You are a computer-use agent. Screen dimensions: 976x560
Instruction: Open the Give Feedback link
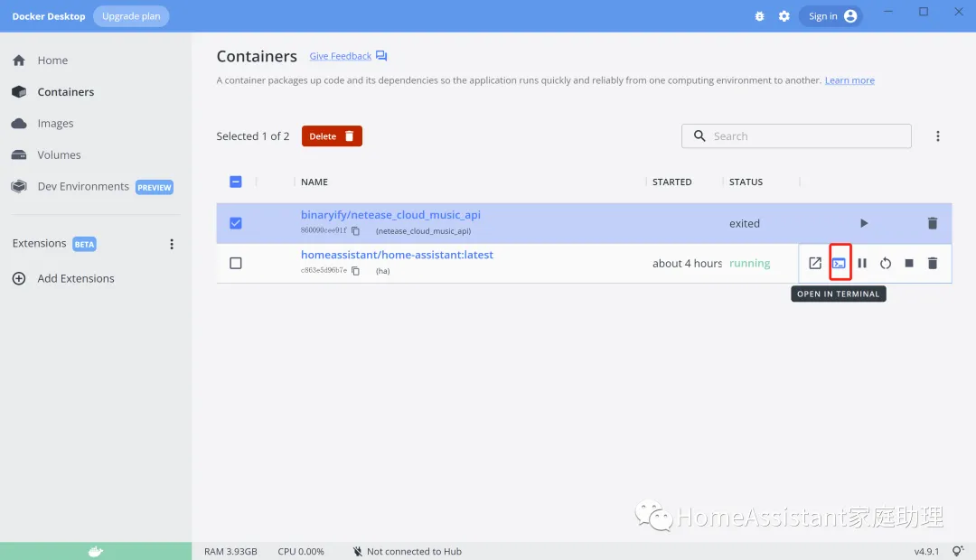coord(341,56)
